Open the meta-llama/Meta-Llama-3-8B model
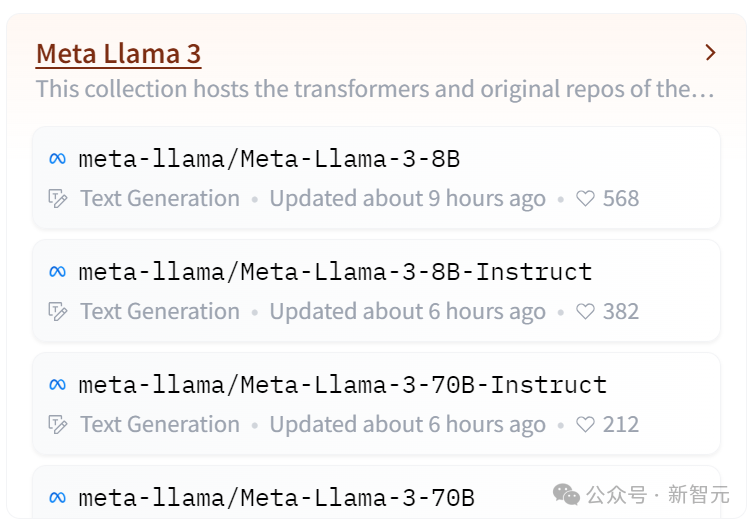This screenshot has height=525, width=754. coord(269,159)
